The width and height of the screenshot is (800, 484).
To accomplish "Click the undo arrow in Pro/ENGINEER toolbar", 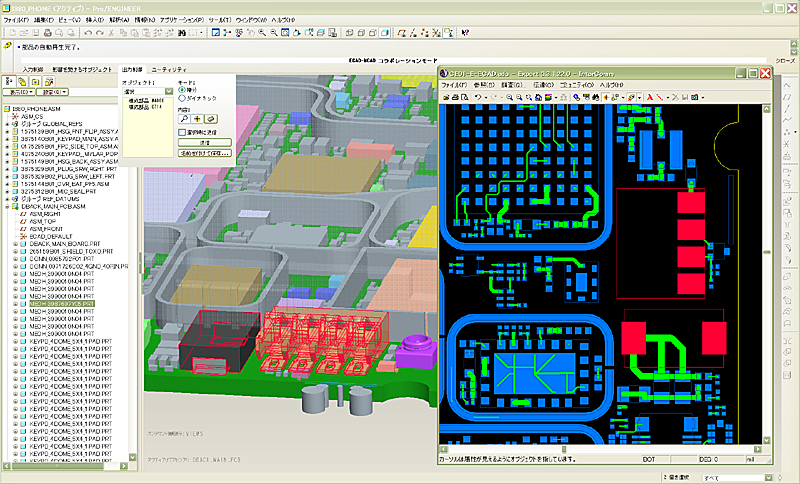I will (x=88, y=33).
